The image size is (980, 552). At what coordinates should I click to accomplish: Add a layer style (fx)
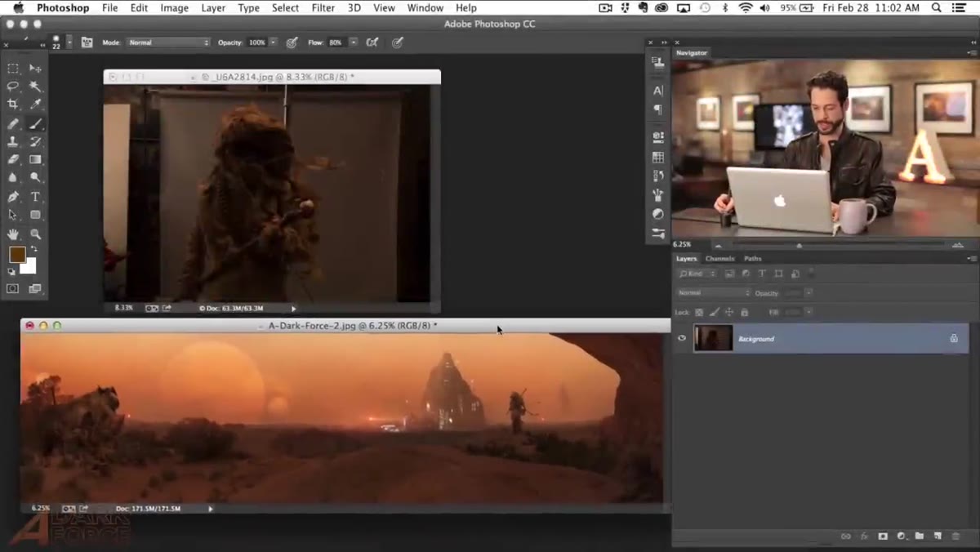[x=865, y=536]
